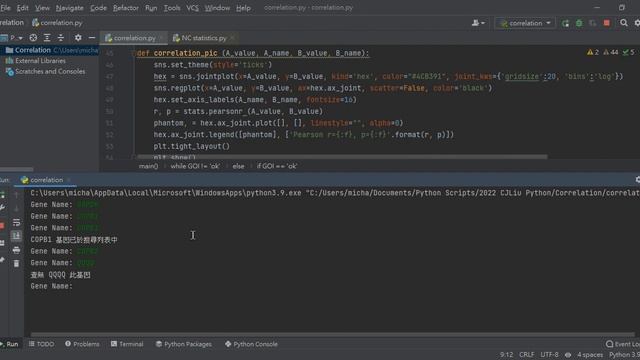Click the yellow warnings indicator showing 2

coord(593,52)
